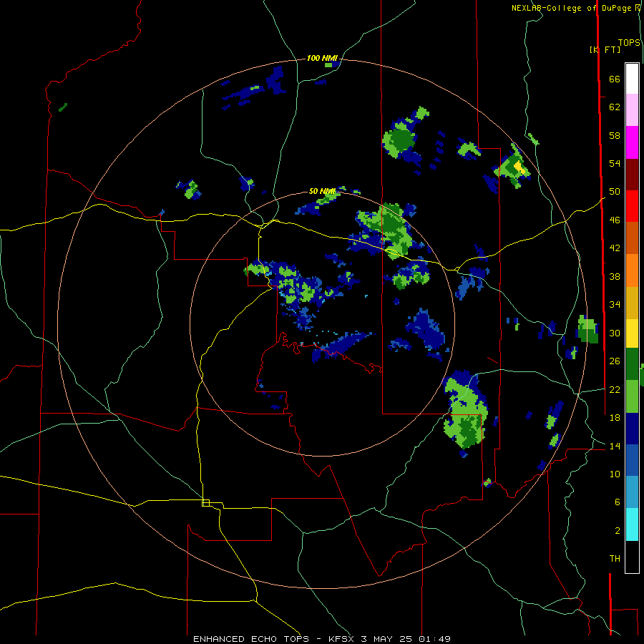The image size is (644, 644).
Task: Select the "[K FT]" units label
Action: tap(605, 49)
